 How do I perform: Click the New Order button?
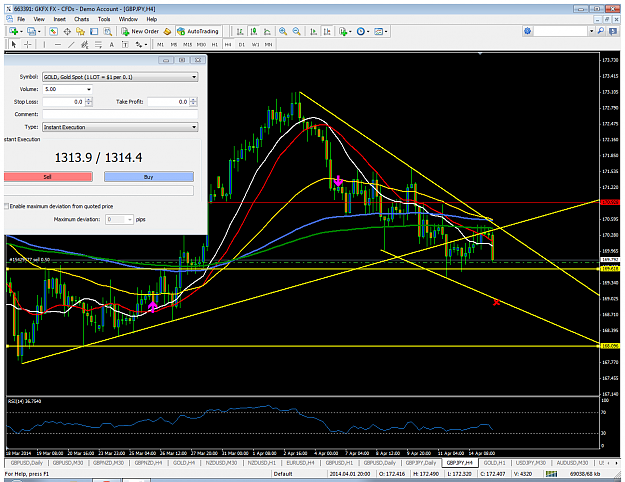141,31
